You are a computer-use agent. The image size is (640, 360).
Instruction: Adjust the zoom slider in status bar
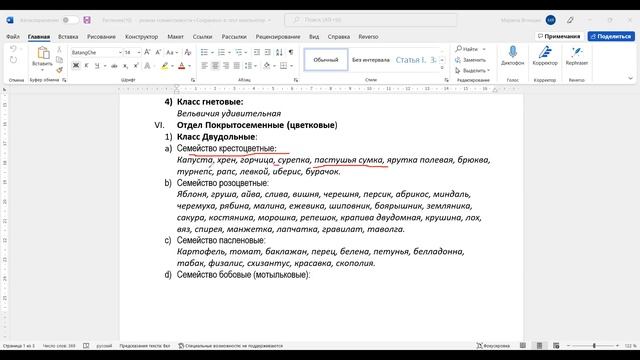594,346
